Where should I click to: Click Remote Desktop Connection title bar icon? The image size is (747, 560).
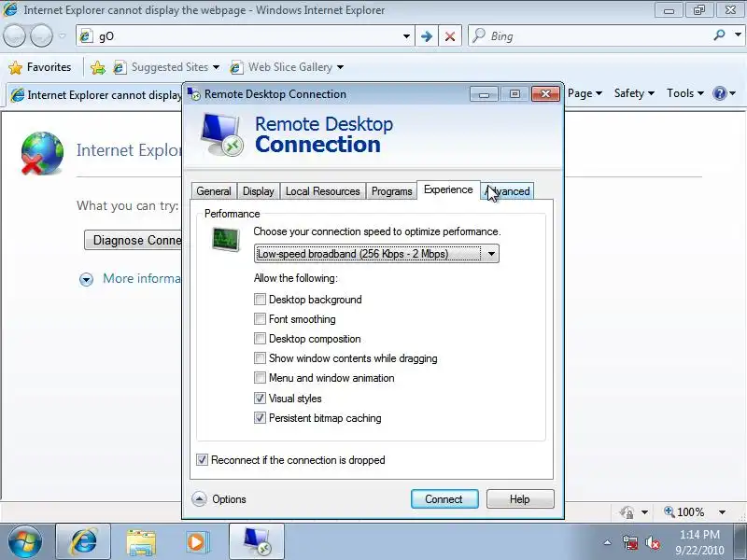(x=194, y=94)
